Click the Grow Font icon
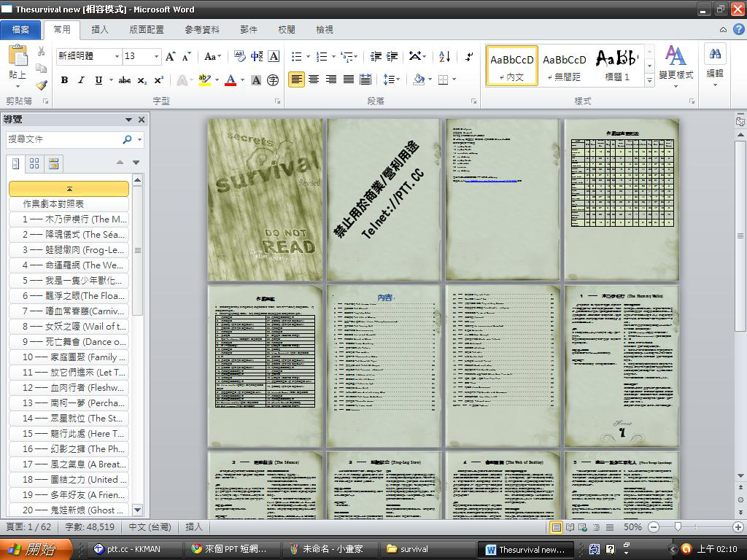 point(170,57)
